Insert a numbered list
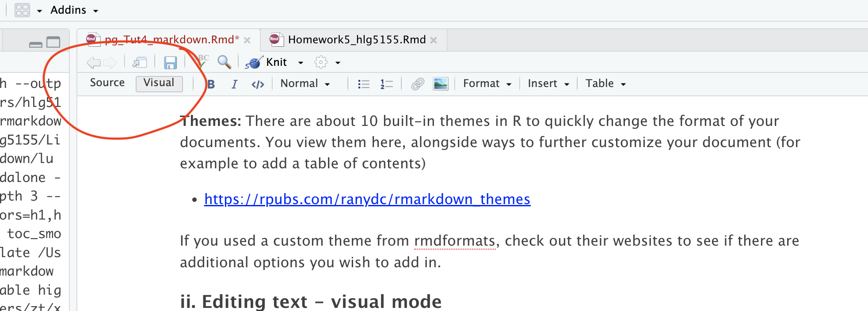 point(386,84)
